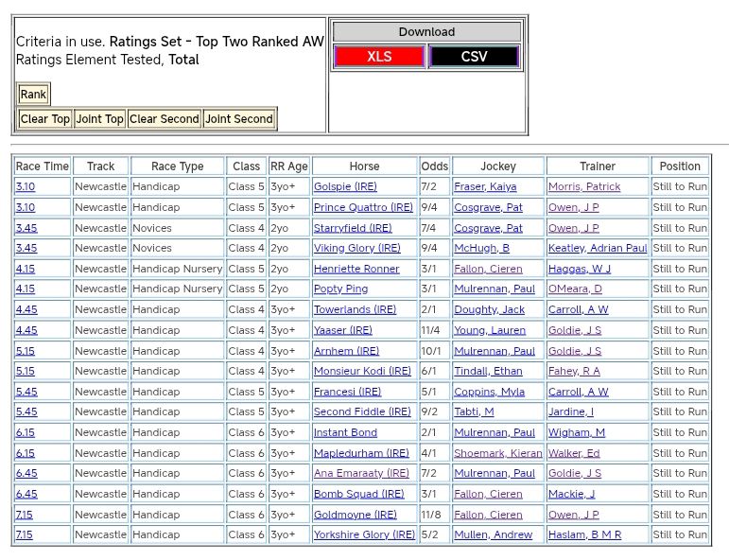Choose the Joint Second filter

[x=239, y=119]
